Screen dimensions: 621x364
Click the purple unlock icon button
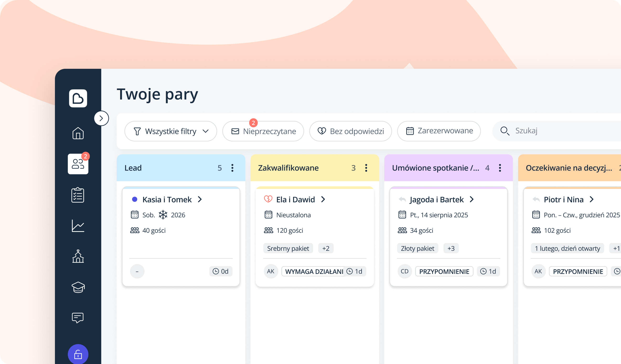pyautogui.click(x=78, y=354)
